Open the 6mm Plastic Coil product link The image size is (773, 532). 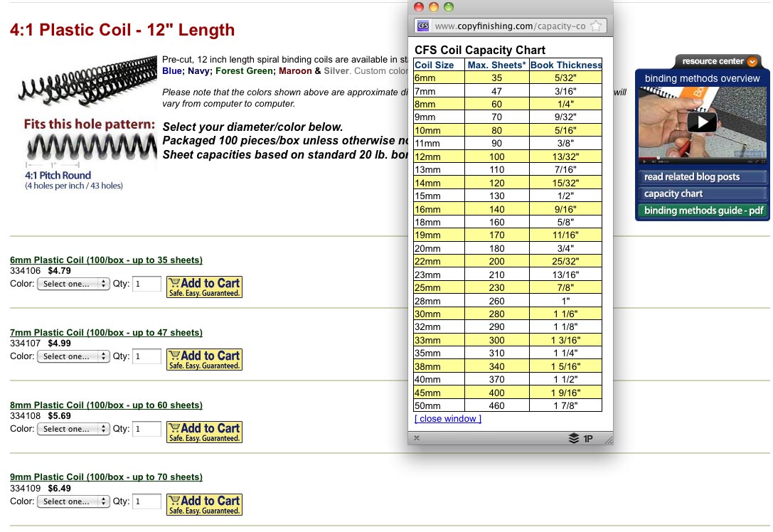pyautogui.click(x=106, y=260)
